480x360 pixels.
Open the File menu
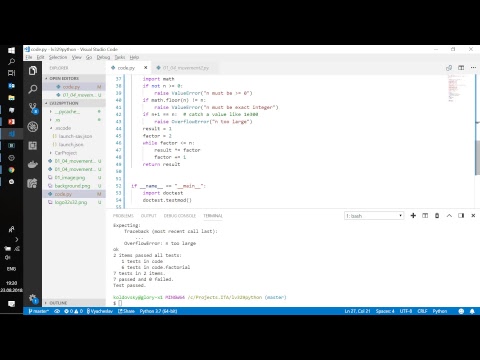29,57
